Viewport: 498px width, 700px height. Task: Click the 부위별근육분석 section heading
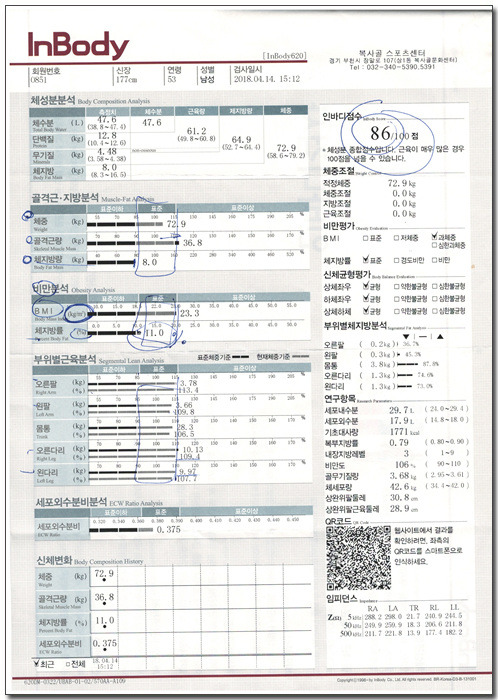(65, 359)
